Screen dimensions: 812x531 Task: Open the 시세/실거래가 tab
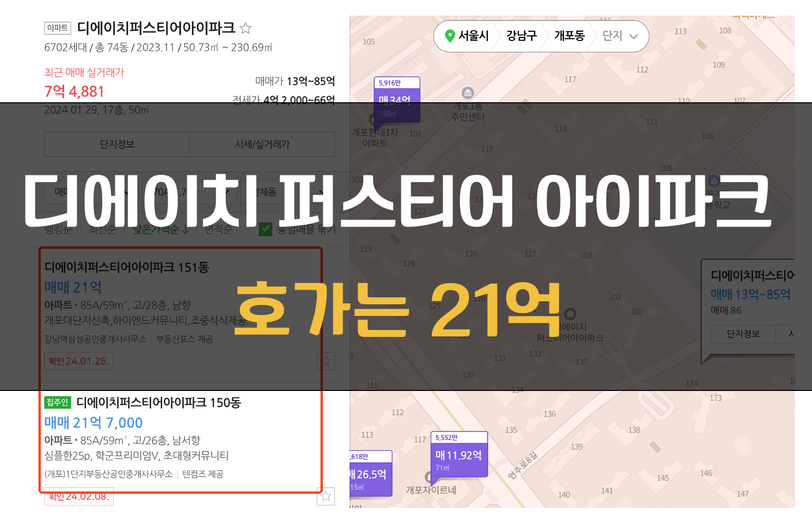pyautogui.click(x=262, y=145)
